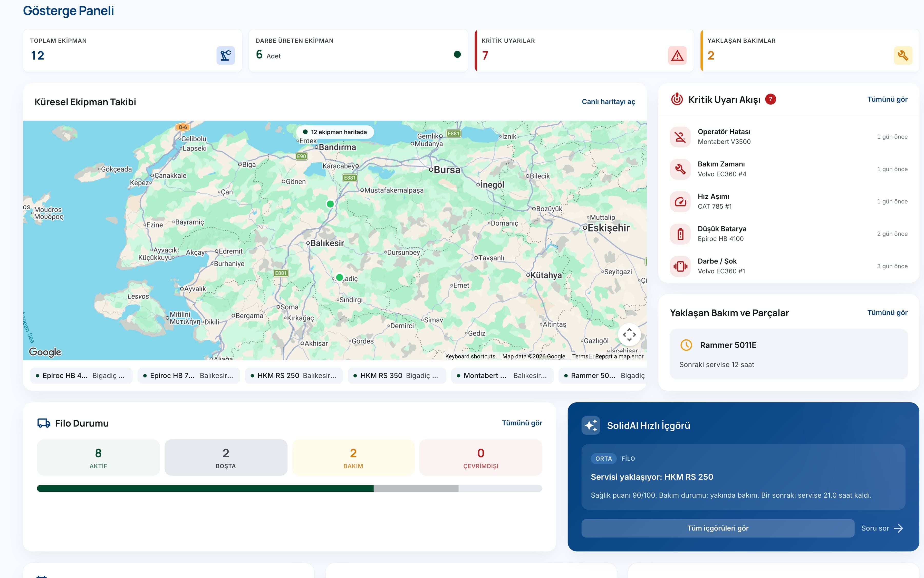Open Tümünü gör in Filo Durumu

pos(522,423)
